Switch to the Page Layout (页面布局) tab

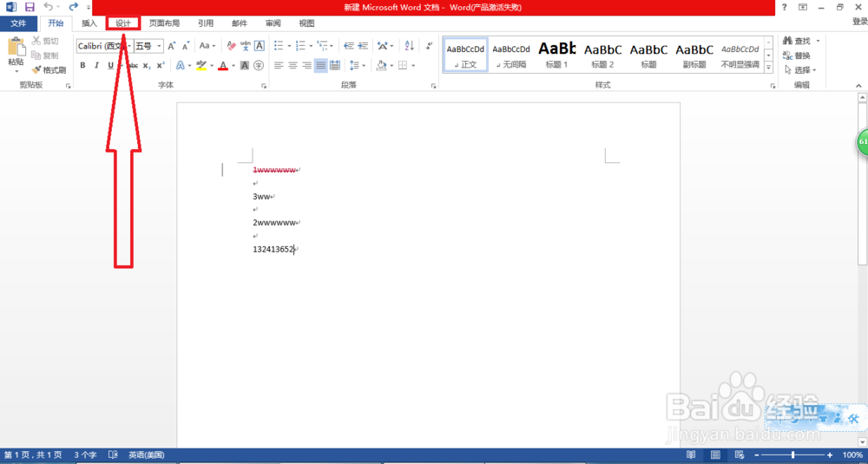coord(164,23)
